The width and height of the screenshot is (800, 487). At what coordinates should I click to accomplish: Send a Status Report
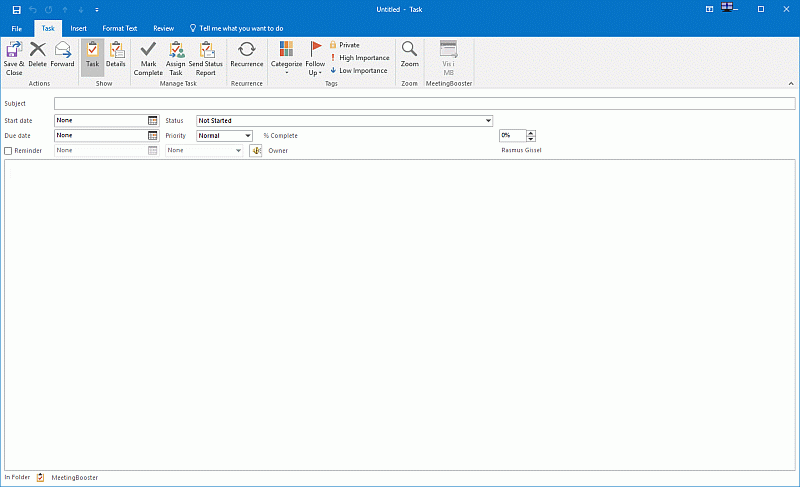pyautogui.click(x=206, y=59)
